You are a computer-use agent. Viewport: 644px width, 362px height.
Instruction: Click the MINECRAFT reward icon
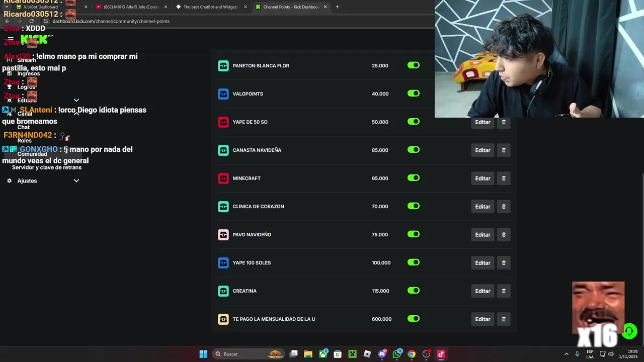click(x=223, y=178)
